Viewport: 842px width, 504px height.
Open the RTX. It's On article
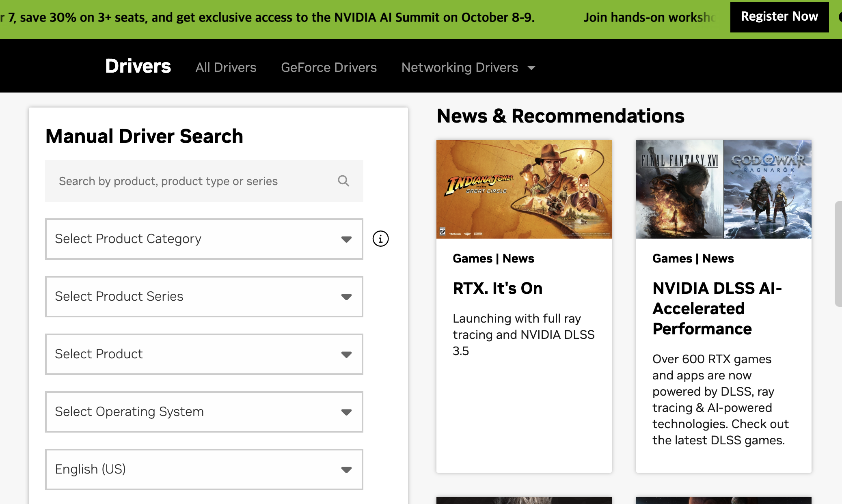click(x=497, y=289)
